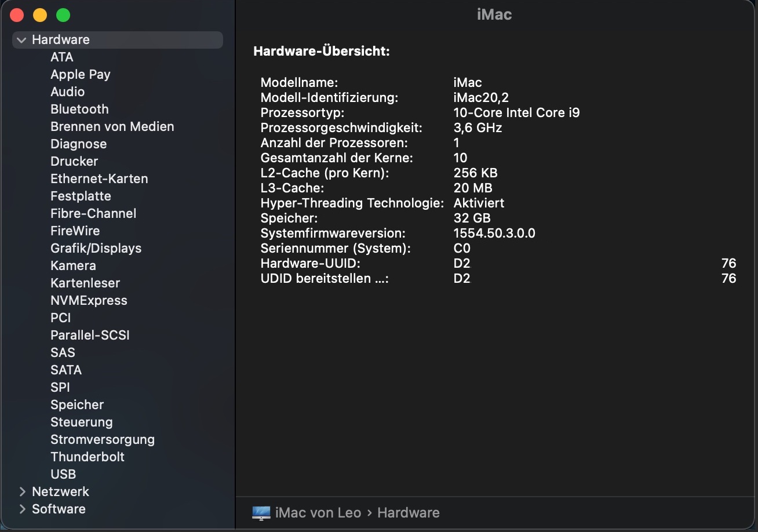Expand the Netzwerk section

(23, 491)
